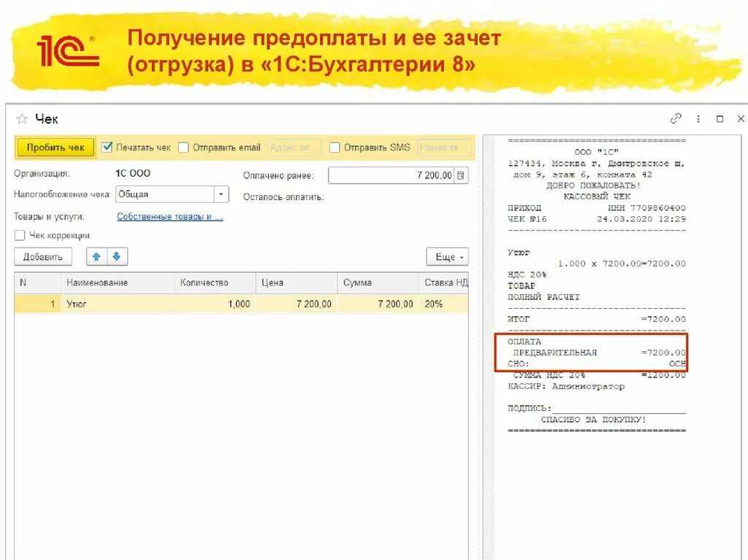748x560 pixels.
Task: Click the favorite star icon beside Чек
Action: [22, 119]
